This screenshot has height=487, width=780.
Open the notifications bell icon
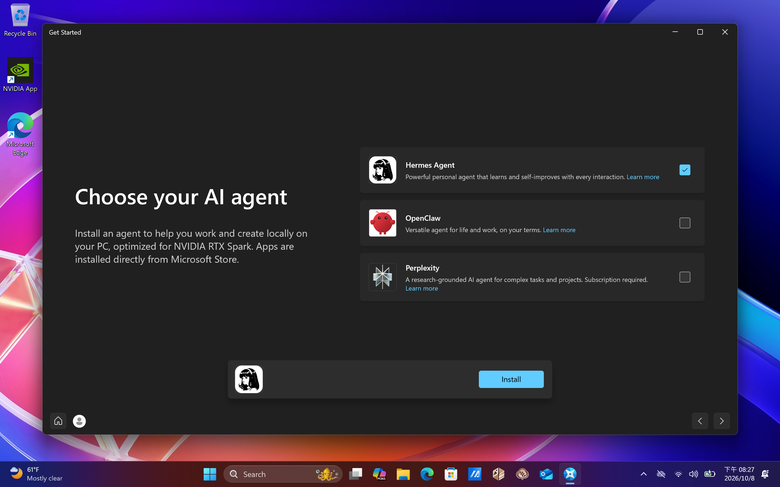pyautogui.click(x=765, y=474)
